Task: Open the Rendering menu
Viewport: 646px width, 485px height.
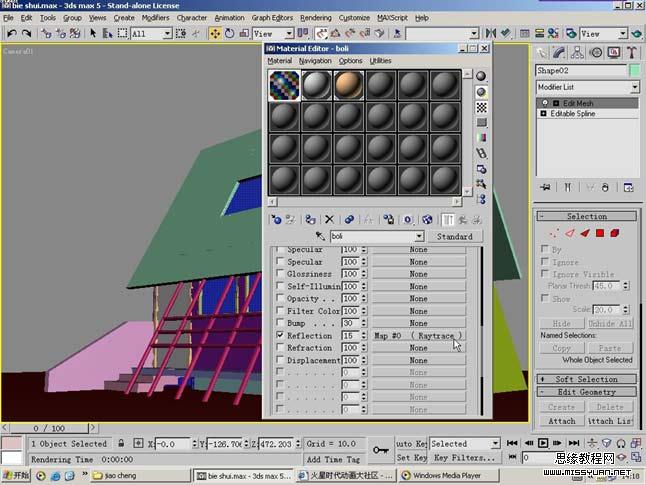Action: (316, 18)
